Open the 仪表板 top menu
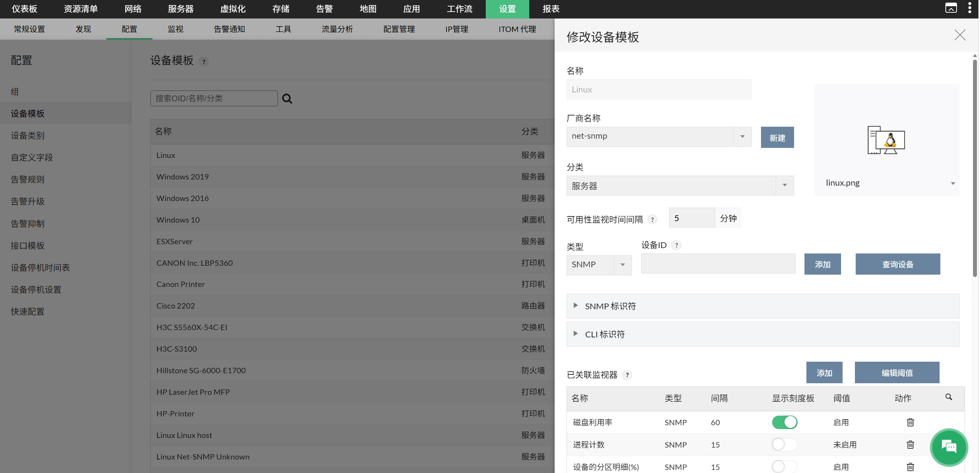Image resolution: width=980 pixels, height=473 pixels. [25, 9]
